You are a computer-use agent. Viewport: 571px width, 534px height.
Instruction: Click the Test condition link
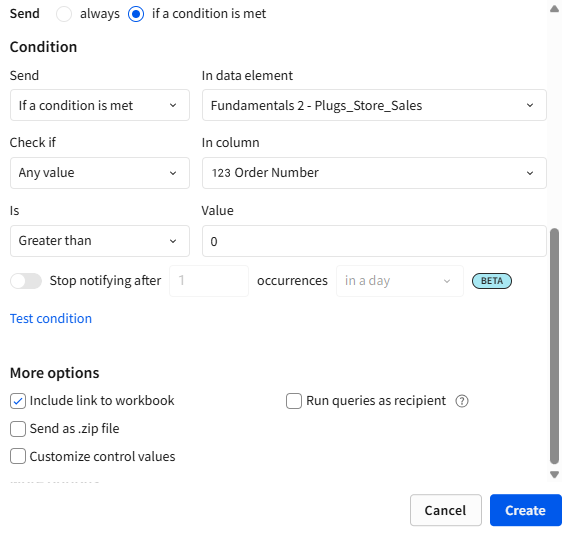tap(51, 318)
